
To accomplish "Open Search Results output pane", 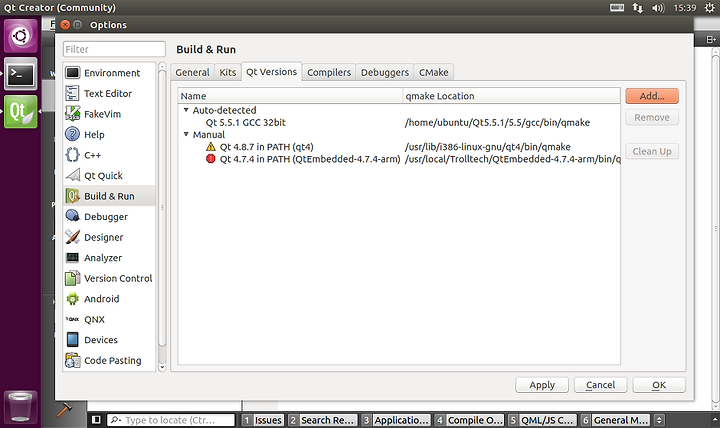I will (x=322, y=420).
